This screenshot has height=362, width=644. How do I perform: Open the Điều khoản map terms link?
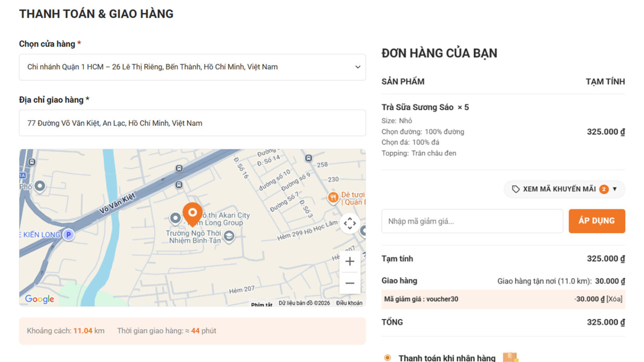[349, 303]
